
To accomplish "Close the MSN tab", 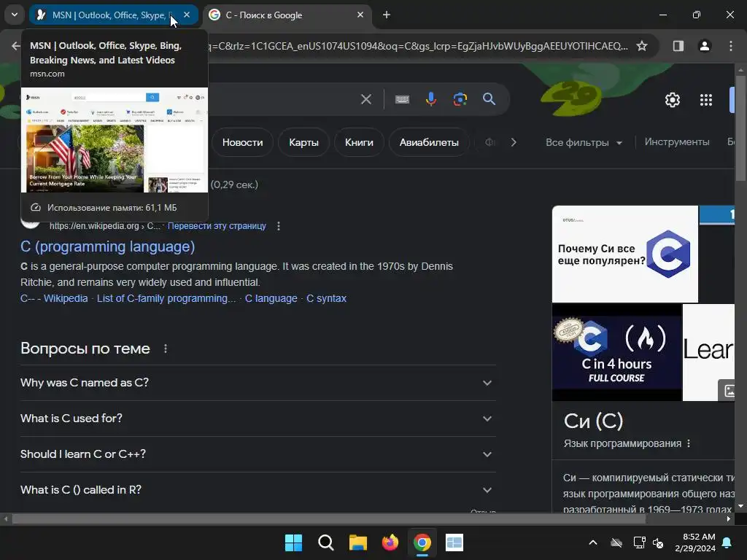I will coord(187,15).
